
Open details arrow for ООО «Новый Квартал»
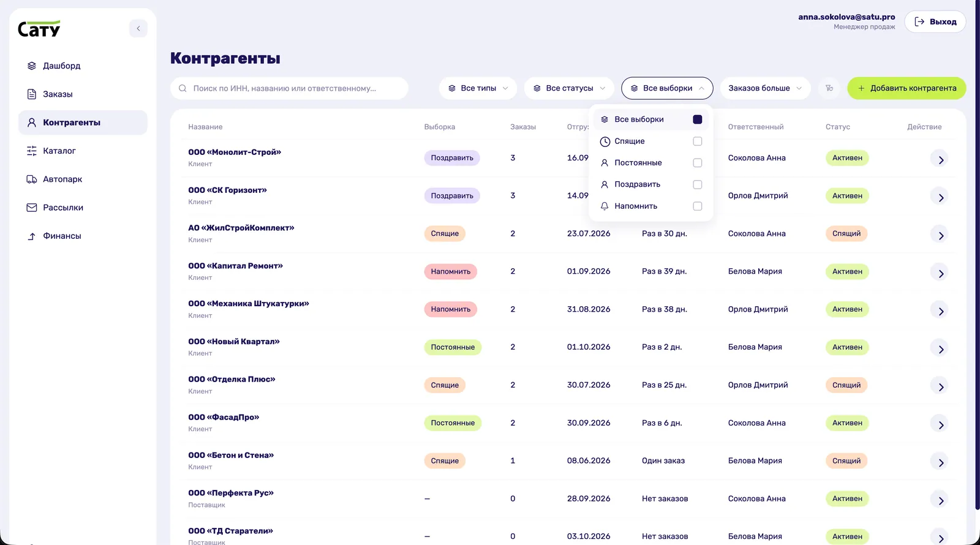[940, 349]
